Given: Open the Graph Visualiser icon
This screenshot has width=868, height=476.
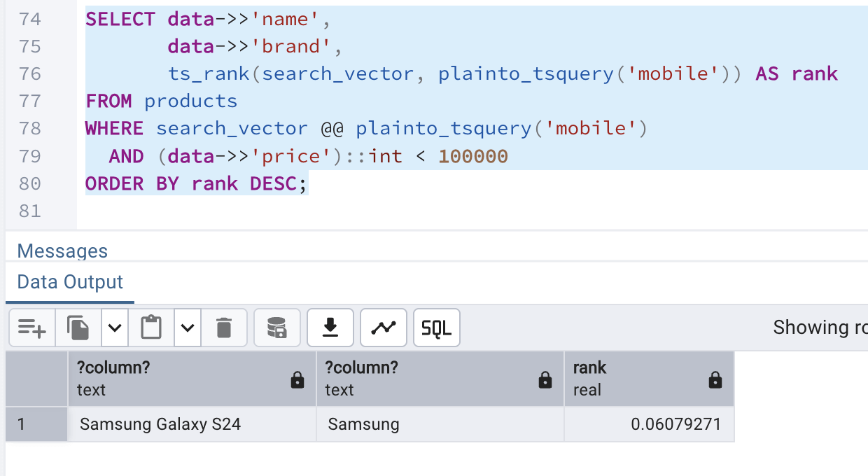Looking at the screenshot, I should pos(384,328).
